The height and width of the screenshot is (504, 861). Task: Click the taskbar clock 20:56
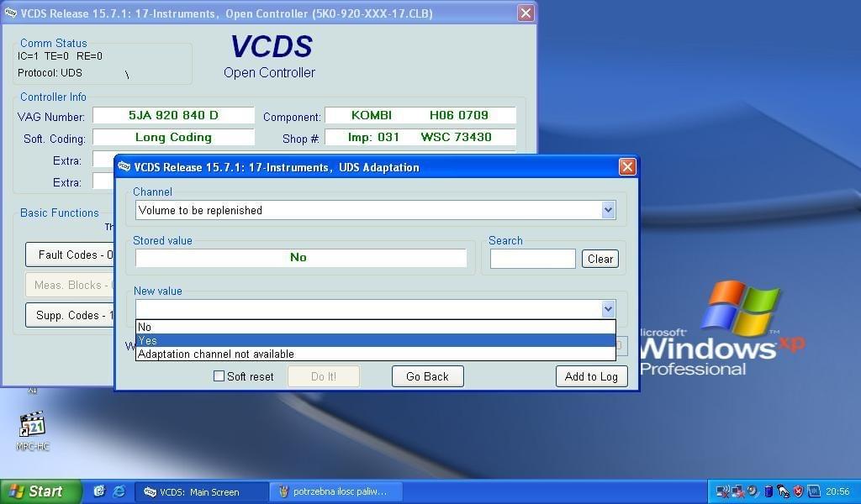pyautogui.click(x=837, y=491)
